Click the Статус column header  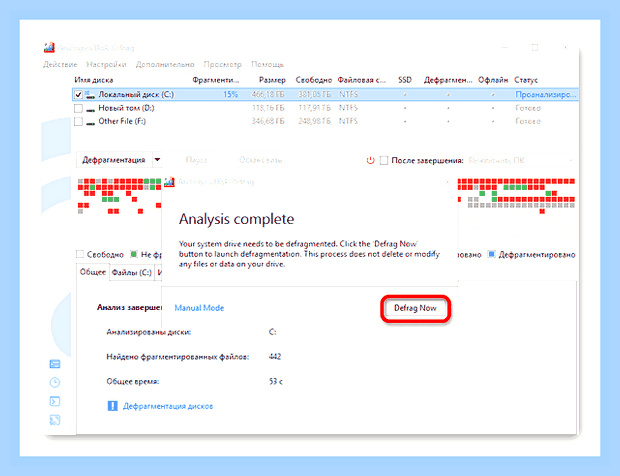pos(526,80)
